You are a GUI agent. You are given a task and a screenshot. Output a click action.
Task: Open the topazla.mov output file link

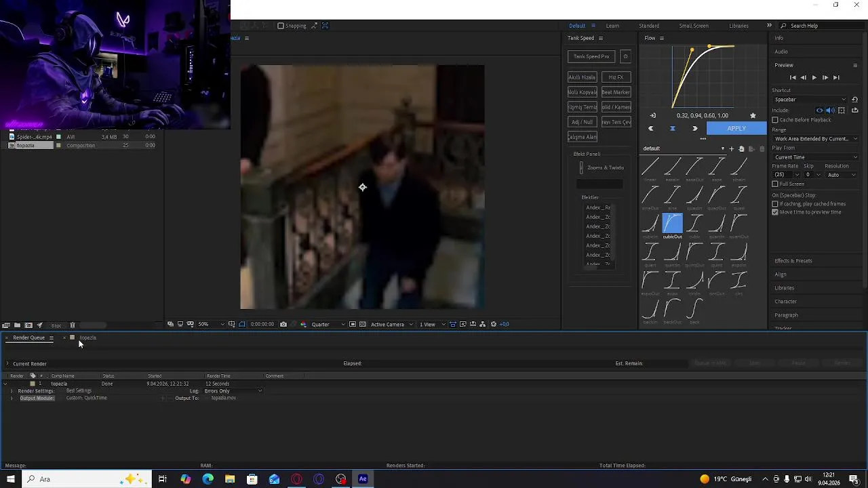pyautogui.click(x=224, y=399)
